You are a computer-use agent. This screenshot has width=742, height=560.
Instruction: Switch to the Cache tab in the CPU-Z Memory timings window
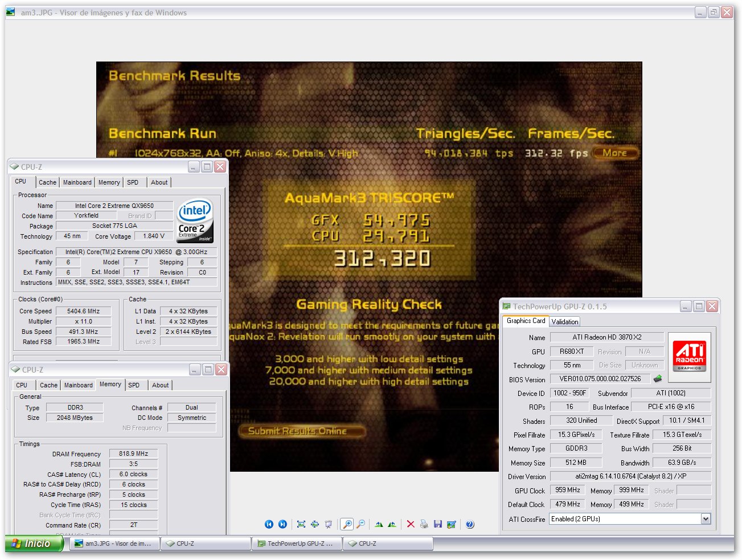click(x=49, y=385)
